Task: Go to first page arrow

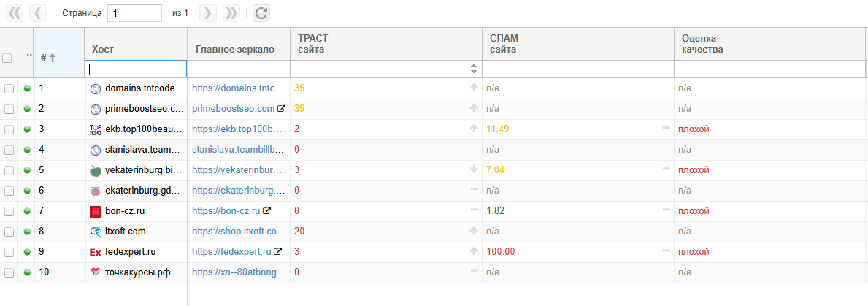Action: click(15, 13)
